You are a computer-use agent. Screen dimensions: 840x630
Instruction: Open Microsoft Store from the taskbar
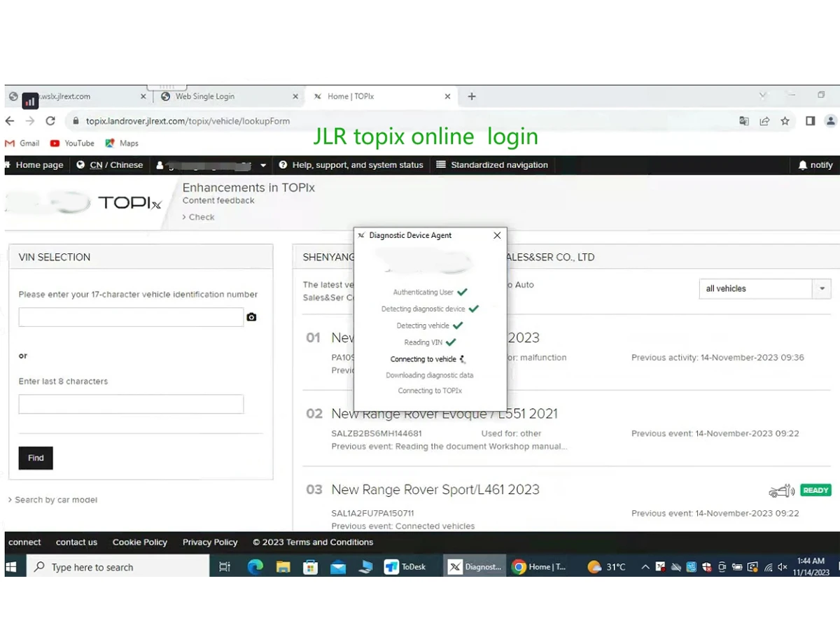(310, 567)
